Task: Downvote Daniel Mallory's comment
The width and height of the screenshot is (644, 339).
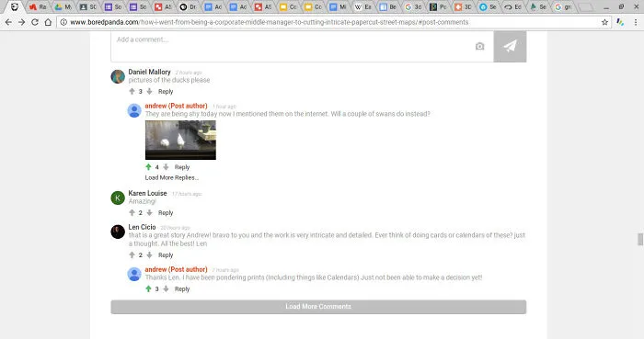Action: [x=149, y=92]
